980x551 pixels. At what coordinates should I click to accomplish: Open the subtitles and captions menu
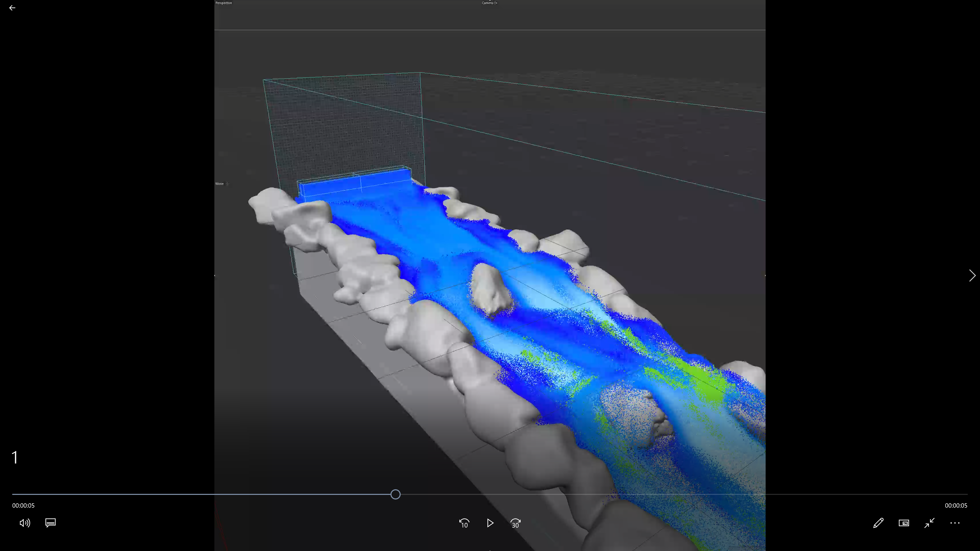pos(51,523)
